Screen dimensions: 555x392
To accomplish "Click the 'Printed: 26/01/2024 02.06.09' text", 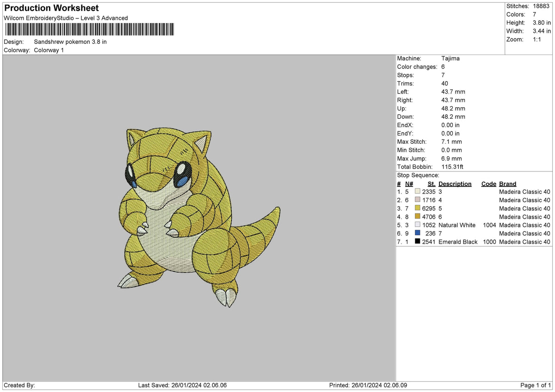I will tap(368, 386).
